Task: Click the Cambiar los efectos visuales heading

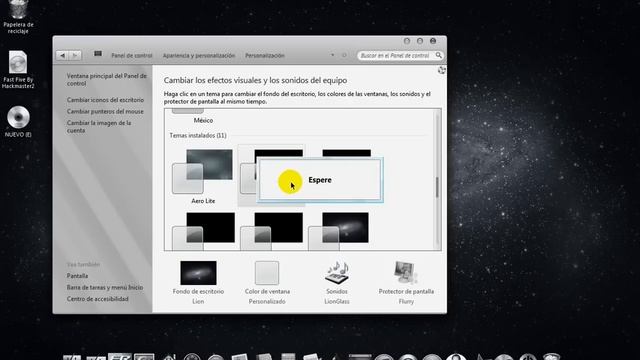Action: click(256, 80)
